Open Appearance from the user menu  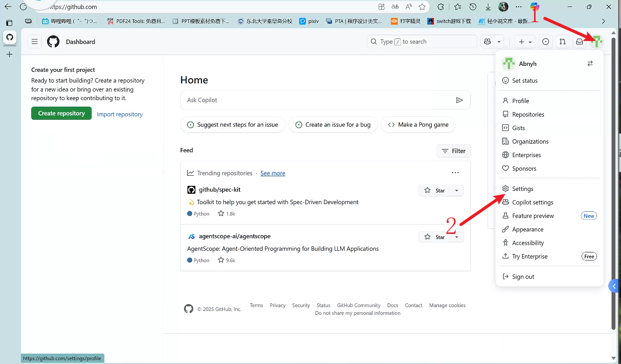click(x=550, y=230)
